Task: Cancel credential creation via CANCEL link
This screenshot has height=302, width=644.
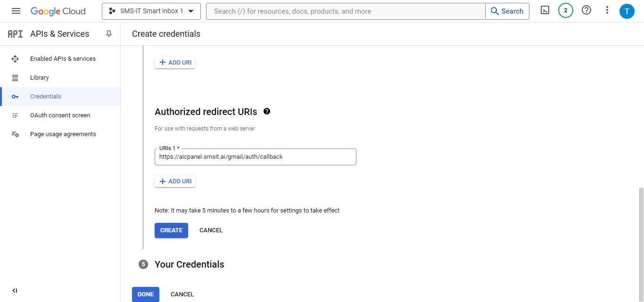Action: pos(211,230)
